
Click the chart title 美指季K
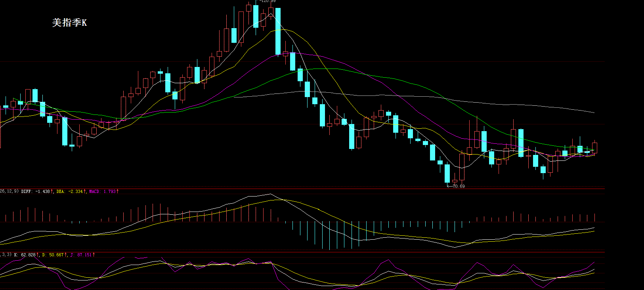pos(69,23)
